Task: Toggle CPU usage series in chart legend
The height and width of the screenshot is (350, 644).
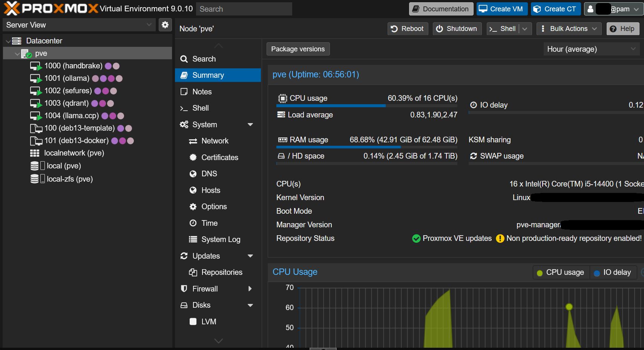Action: (x=561, y=273)
